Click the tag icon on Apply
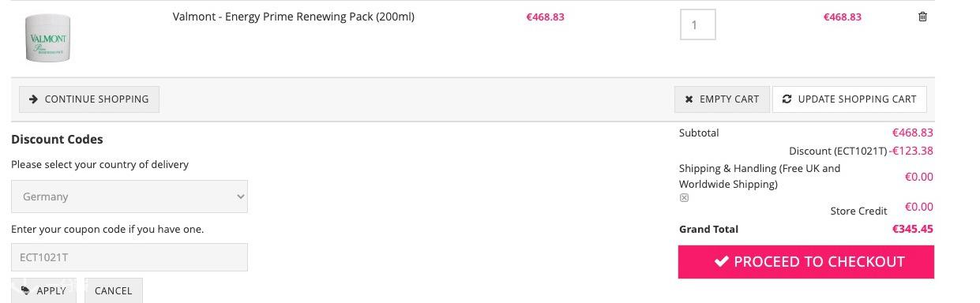Image resolution: width=980 pixels, height=303 pixels. point(26,290)
